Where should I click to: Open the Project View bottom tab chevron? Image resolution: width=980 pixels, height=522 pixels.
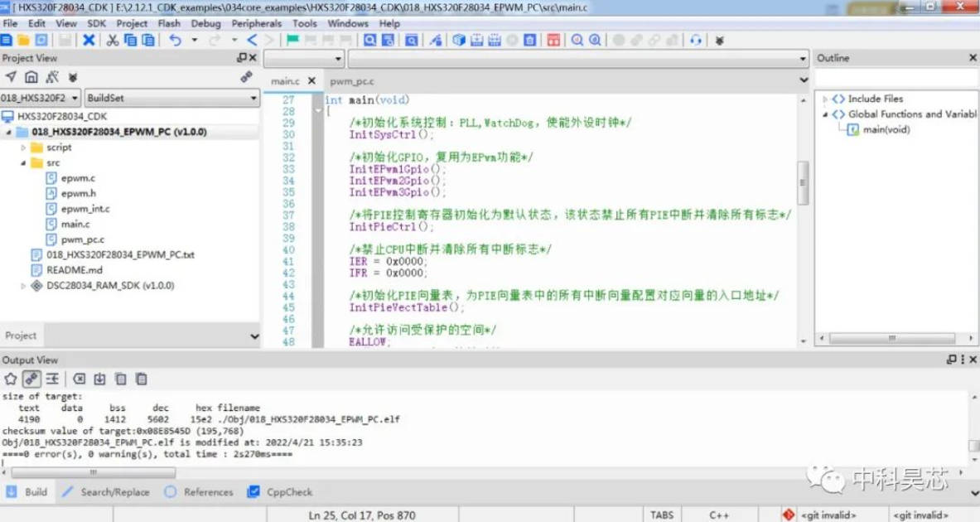[254, 336]
